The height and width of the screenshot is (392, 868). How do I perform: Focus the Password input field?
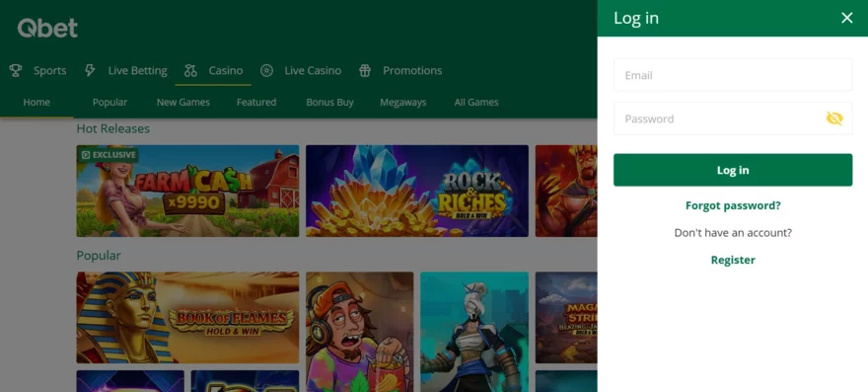733,118
